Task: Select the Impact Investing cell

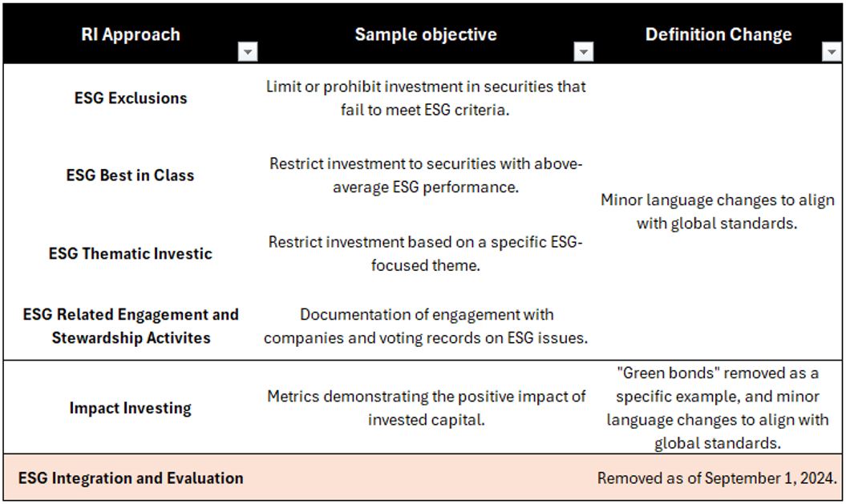Action: pyautogui.click(x=131, y=407)
